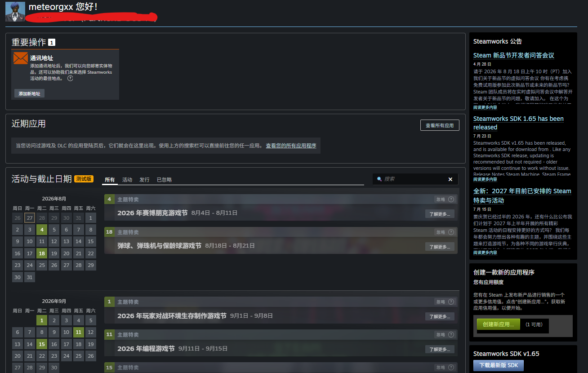Image resolution: width=588 pixels, height=373 pixels.
Task: Click the (1 可用) credit count text
Action: 534,324
